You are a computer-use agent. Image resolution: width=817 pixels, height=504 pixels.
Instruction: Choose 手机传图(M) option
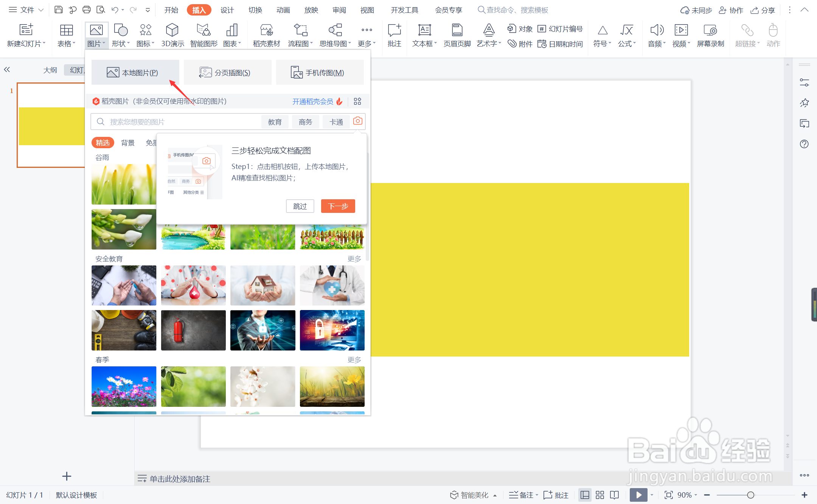click(320, 72)
